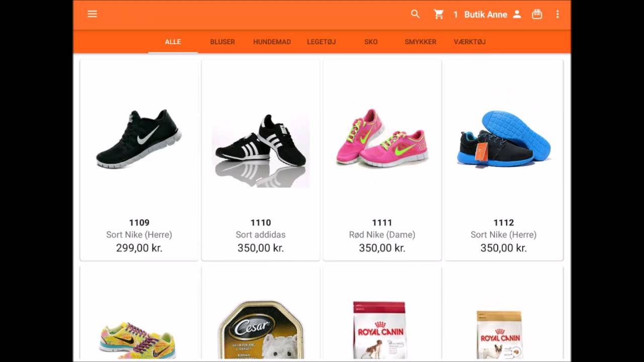644x362 pixels.
Task: Switch to the ALLE tab
Action: pyautogui.click(x=173, y=42)
